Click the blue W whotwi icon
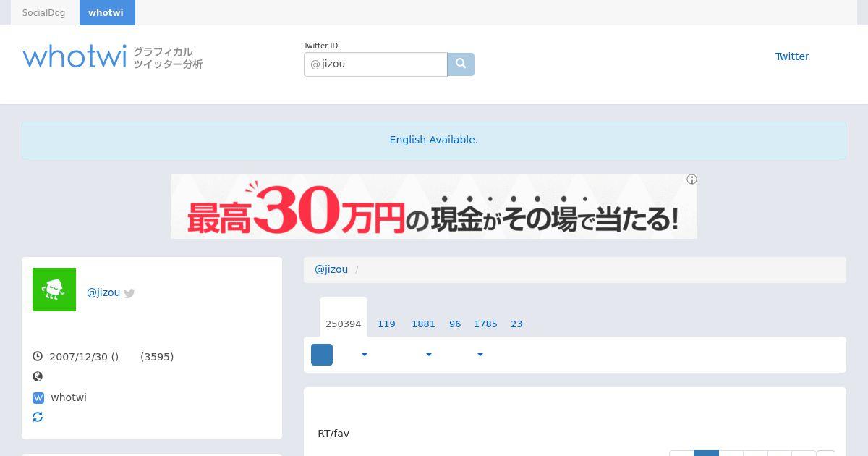The width and height of the screenshot is (868, 456). pyautogui.click(x=38, y=397)
